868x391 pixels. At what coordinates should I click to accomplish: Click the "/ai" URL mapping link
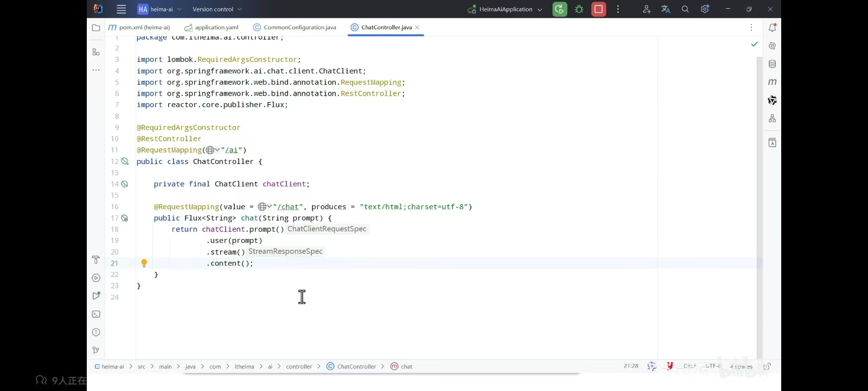point(231,150)
